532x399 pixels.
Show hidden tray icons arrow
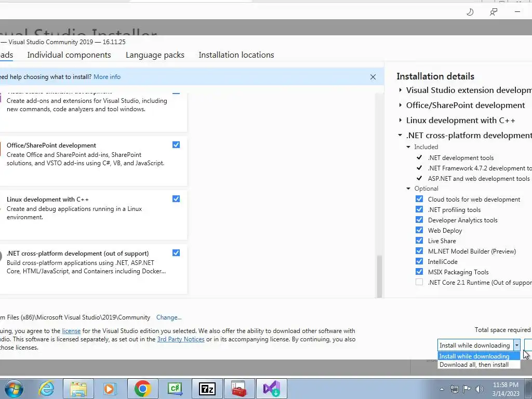442,389
